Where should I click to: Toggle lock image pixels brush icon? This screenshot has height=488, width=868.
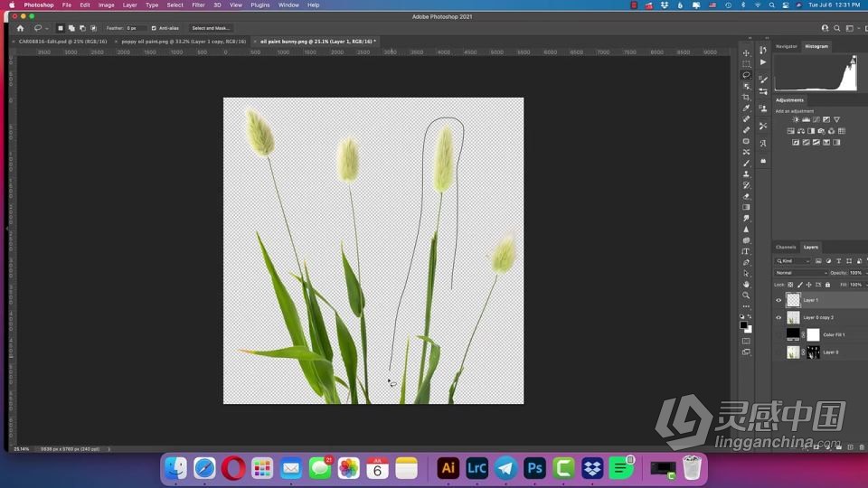pyautogui.click(x=800, y=285)
